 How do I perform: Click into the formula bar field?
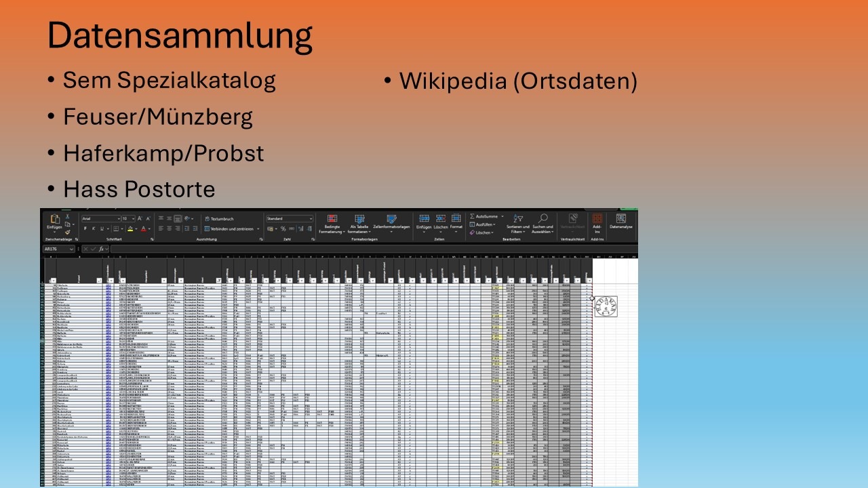click(339, 249)
